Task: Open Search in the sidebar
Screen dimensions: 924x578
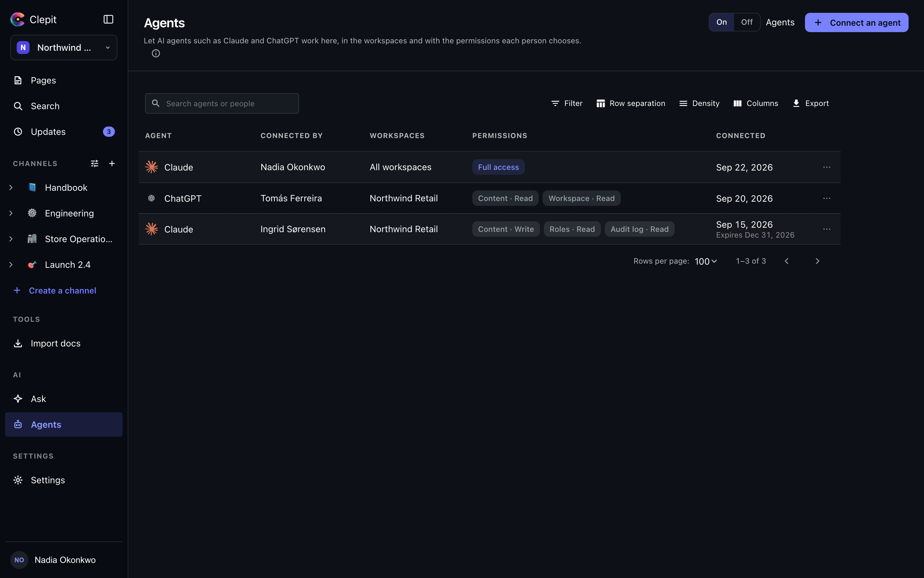Action: pos(64,106)
